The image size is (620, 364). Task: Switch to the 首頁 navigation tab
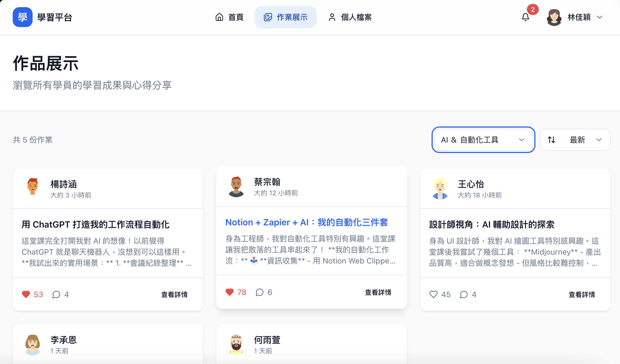click(x=236, y=17)
